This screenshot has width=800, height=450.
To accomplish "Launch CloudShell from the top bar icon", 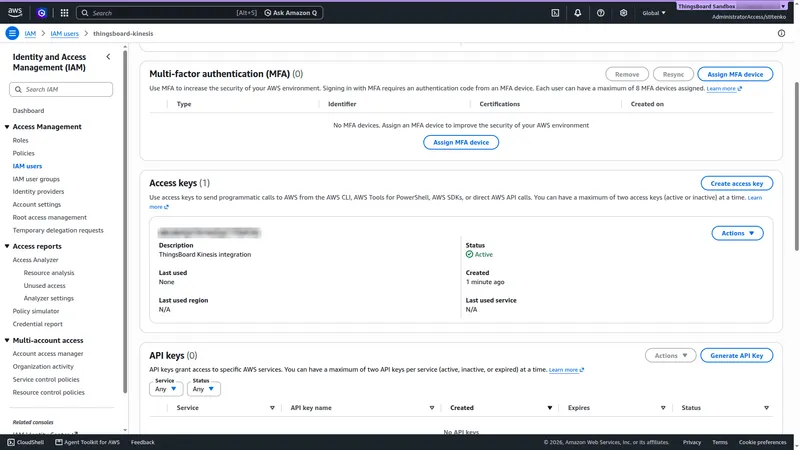I will click(555, 13).
